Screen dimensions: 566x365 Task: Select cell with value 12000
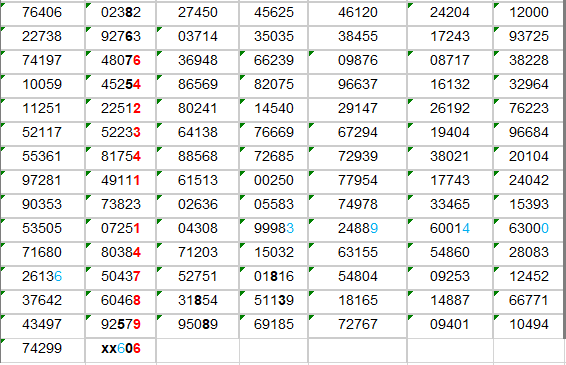[x=528, y=13]
